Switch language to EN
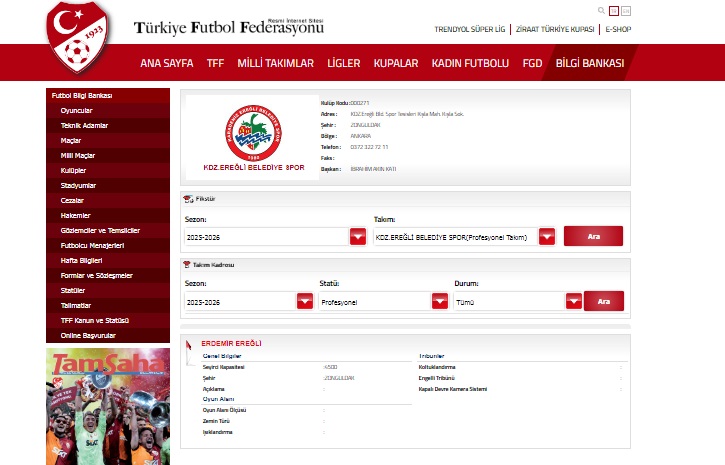Screen dimensions: 725x465 (626, 11)
